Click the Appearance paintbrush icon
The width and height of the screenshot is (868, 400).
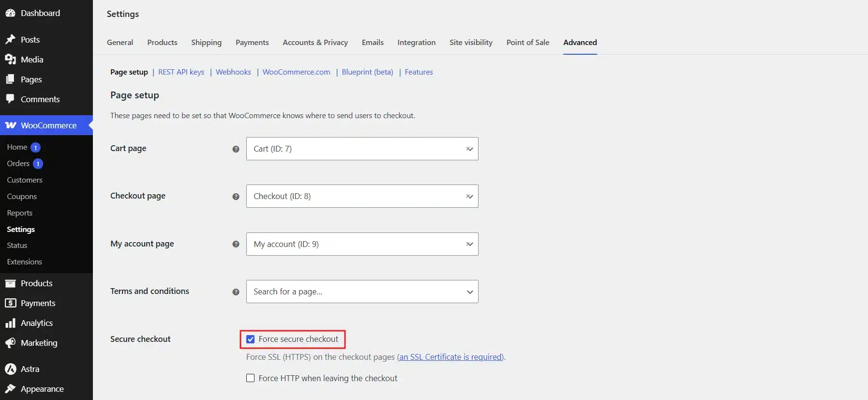(10, 389)
